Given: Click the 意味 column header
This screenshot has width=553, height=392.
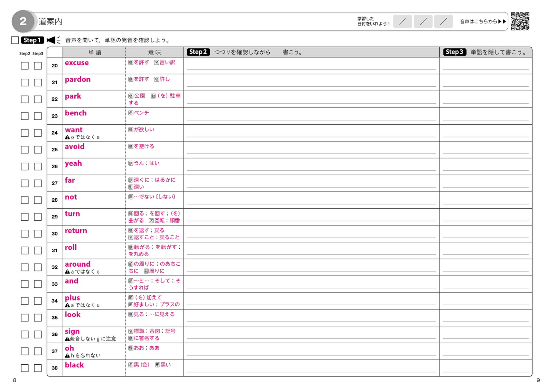Looking at the screenshot, I should (x=154, y=52).
